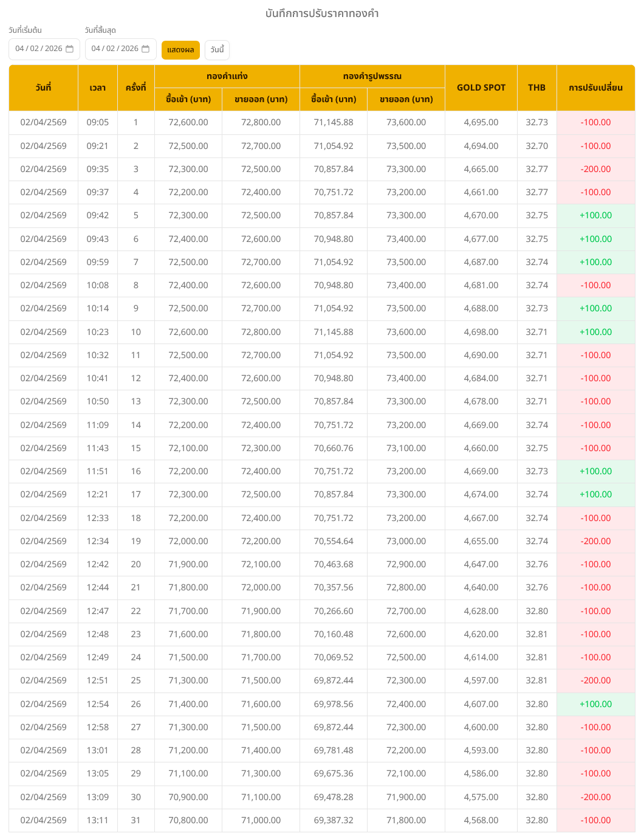644x836 pixels.
Task: Click the ทองคำรูปพรรณ group header
Action: (372, 76)
